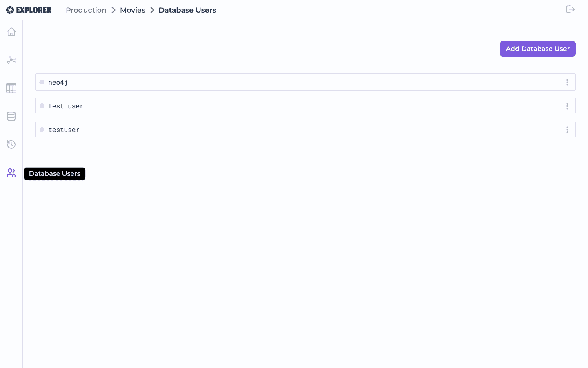Click the Add Database User button
Screen dimensions: 588x368
point(537,49)
